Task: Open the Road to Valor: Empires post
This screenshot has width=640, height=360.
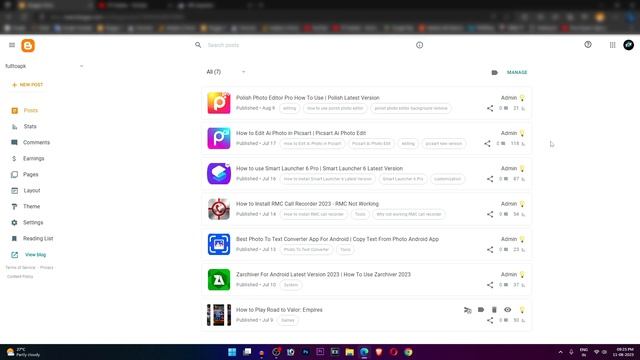Action: click(x=279, y=310)
